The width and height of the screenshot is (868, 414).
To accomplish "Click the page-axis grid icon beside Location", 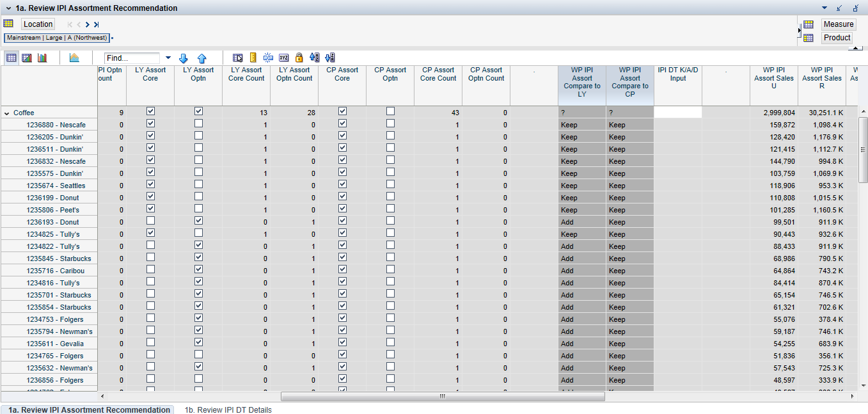I will tap(8, 24).
